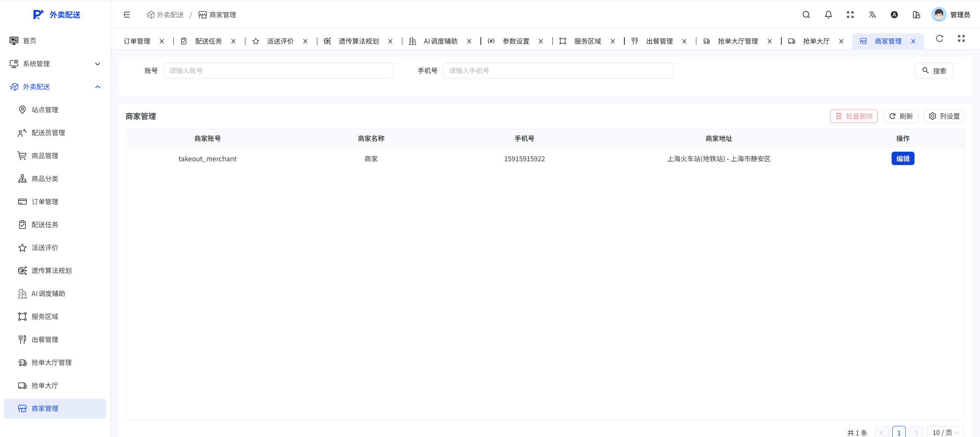Open the 站点管理 sidebar item
Screen dimensions: 980x437
tap(45, 110)
